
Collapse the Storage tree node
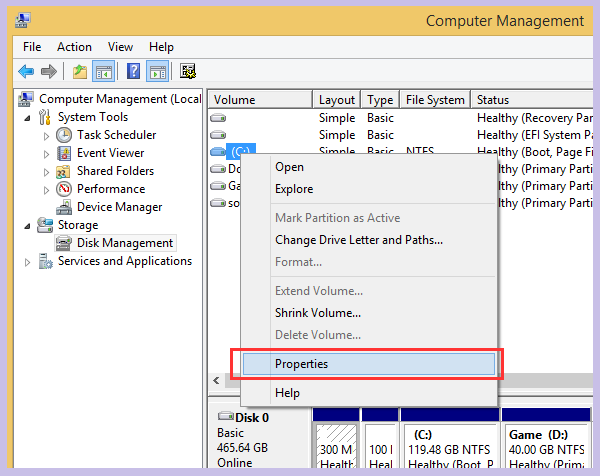pos(27,226)
